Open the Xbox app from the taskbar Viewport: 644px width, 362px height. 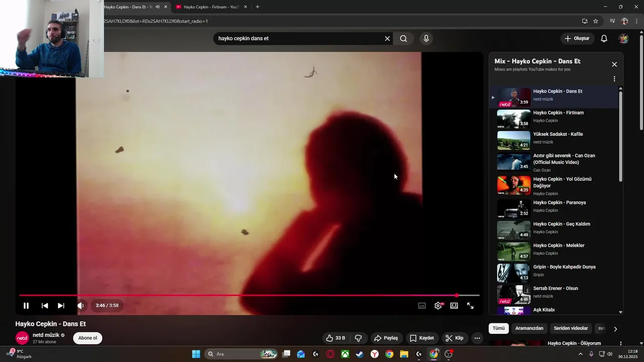click(345, 354)
